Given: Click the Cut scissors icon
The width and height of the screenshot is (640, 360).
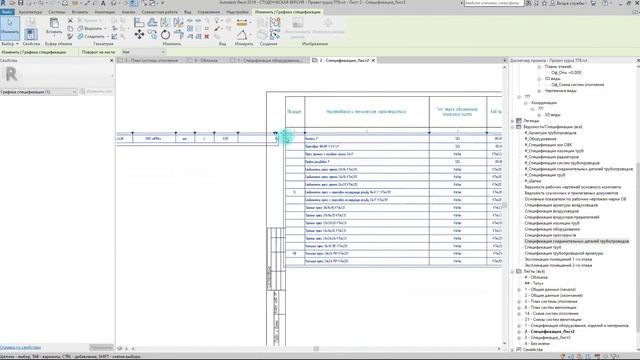Looking at the screenshot, I should tap(70, 20).
